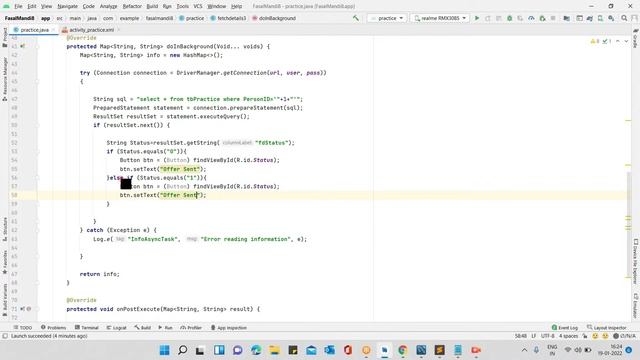Open the VCS menu
The height and width of the screenshot is (360, 640).
pyautogui.click(x=198, y=6)
